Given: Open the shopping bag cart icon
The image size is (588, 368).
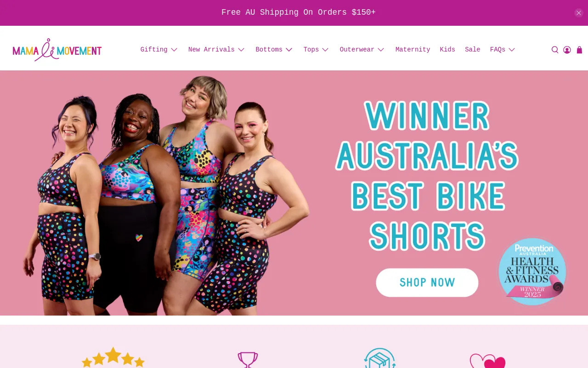Looking at the screenshot, I should click(579, 50).
